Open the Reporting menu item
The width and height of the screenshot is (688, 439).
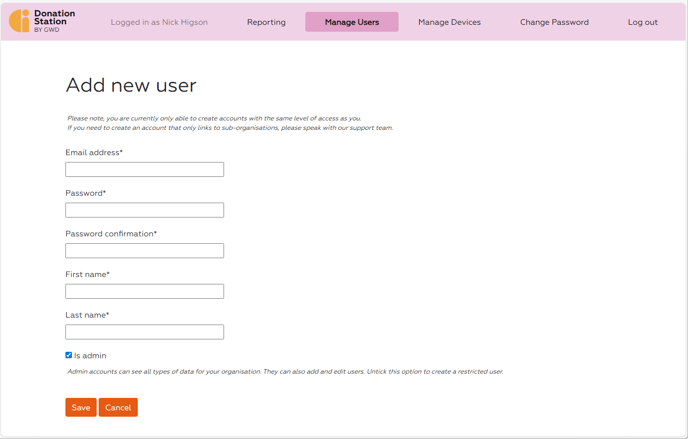[266, 22]
